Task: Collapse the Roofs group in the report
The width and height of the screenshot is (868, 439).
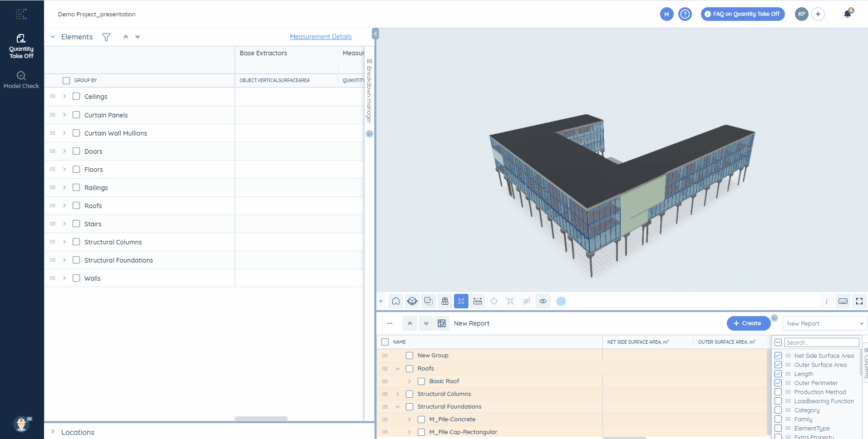Action: [398, 368]
